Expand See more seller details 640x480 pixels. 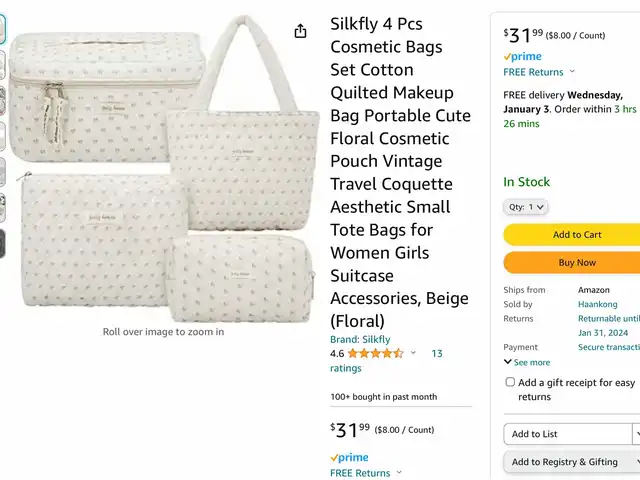pyautogui.click(x=527, y=362)
